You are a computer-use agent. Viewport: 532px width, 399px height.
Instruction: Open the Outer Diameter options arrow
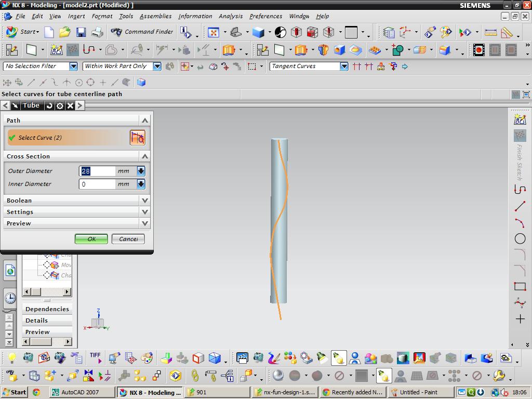[141, 171]
